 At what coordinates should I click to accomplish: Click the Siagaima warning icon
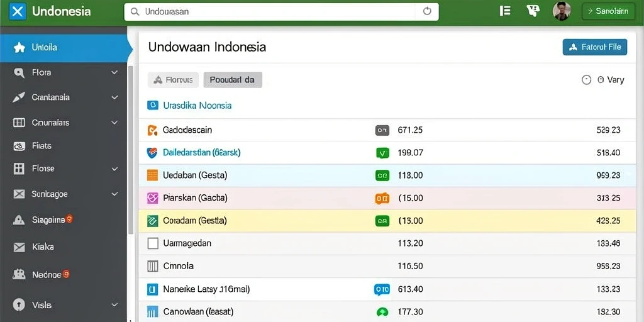(x=19, y=220)
